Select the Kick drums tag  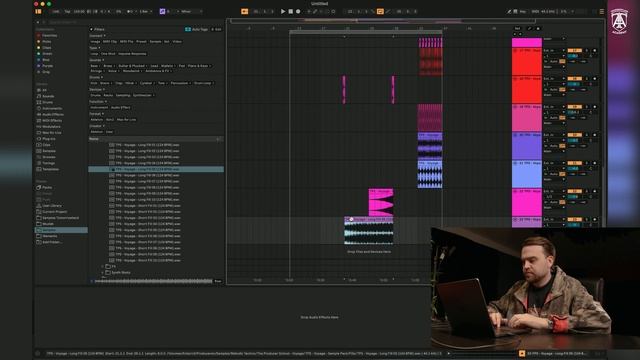tap(94, 83)
